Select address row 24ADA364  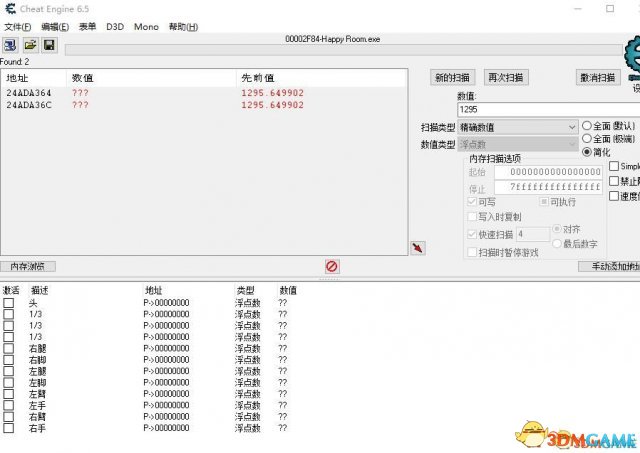pyautogui.click(x=204, y=93)
